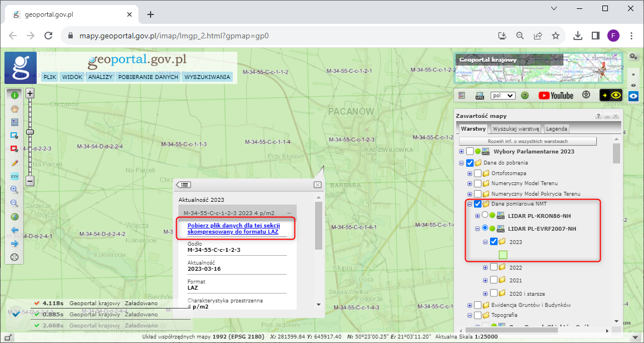
Task: Click the magnifier zoom-in tool
Action: 14,190
